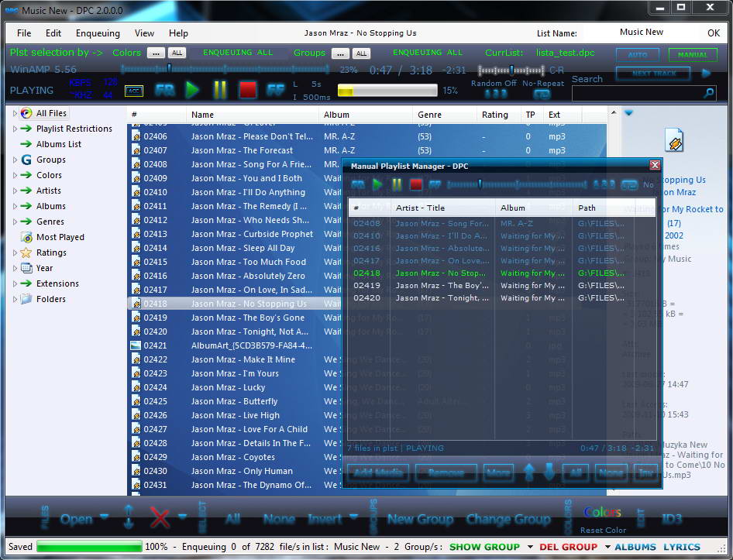Click the Search input field
Screen dimensions: 733x560
click(637, 94)
